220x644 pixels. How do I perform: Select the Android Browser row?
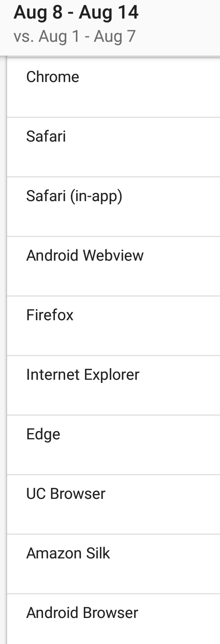pos(113,619)
